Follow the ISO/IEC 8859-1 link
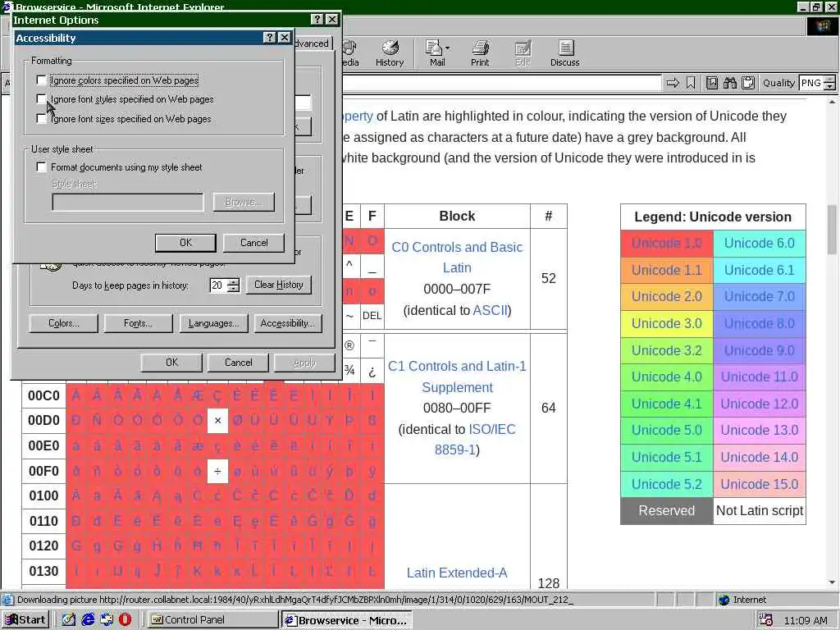840x630 pixels. coord(475,440)
